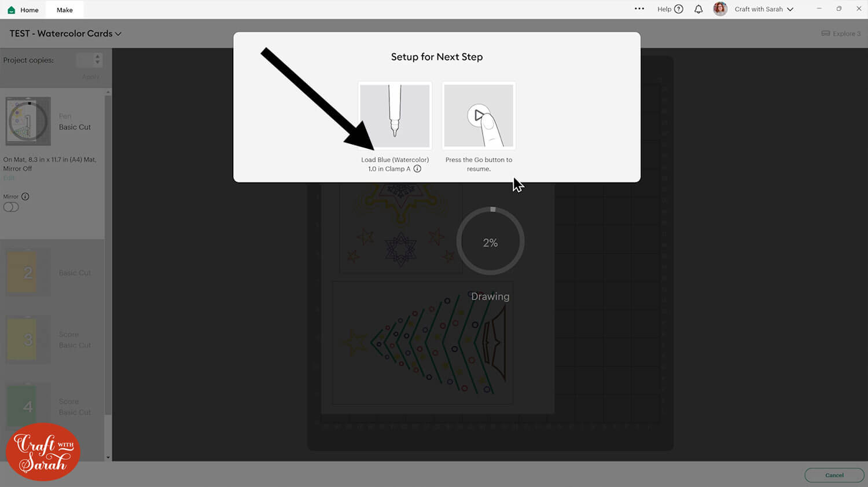This screenshot has height=487, width=868.
Task: Click the Apply button for project copies
Action: tap(90, 76)
